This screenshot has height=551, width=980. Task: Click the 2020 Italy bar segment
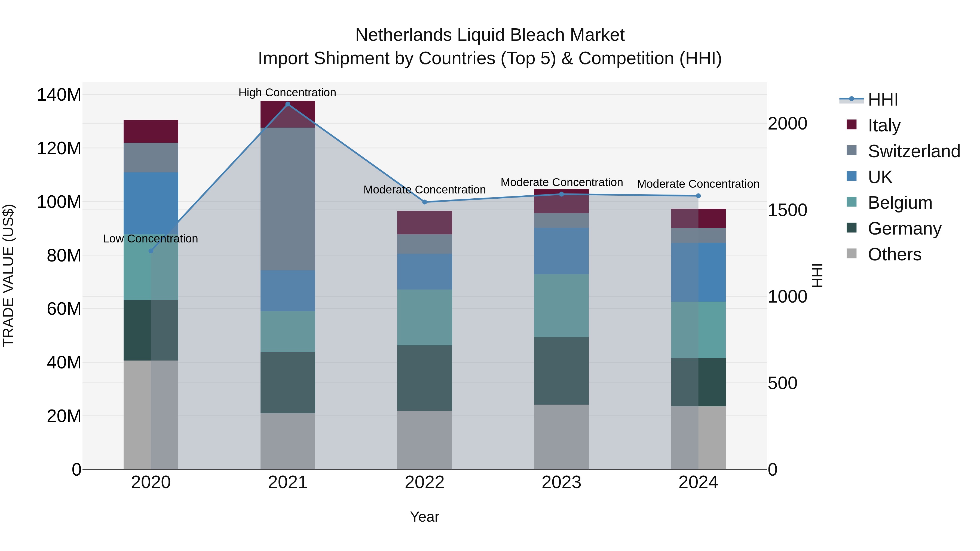(x=151, y=132)
